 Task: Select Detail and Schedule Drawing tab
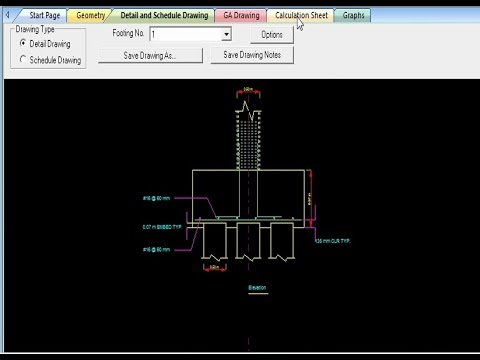click(x=164, y=15)
